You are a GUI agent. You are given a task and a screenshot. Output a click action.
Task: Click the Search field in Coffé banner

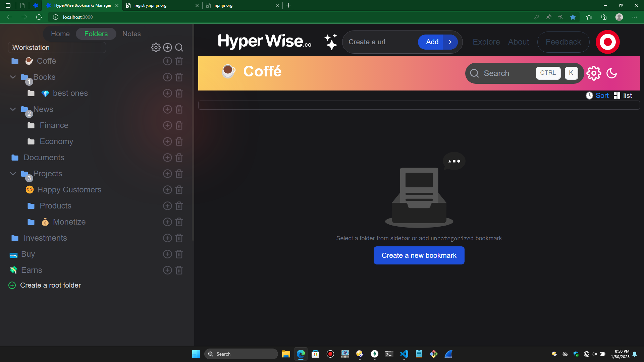[525, 73]
